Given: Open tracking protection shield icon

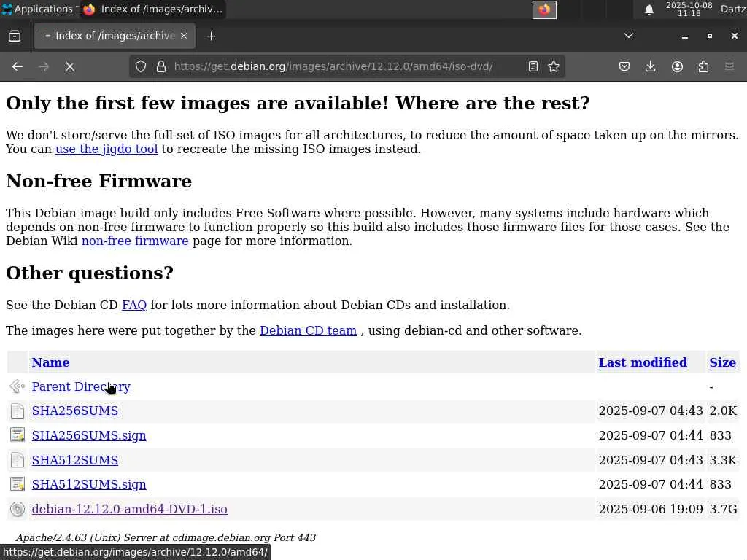Looking at the screenshot, I should pos(141,66).
